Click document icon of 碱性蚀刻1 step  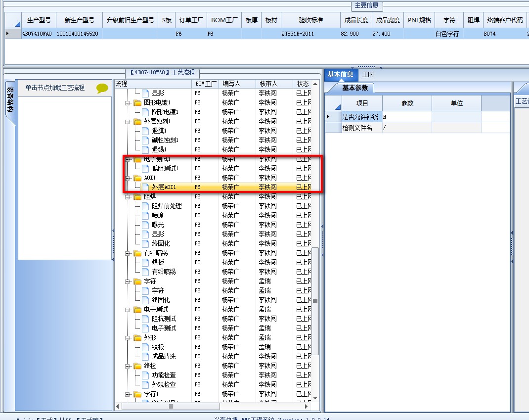145,140
